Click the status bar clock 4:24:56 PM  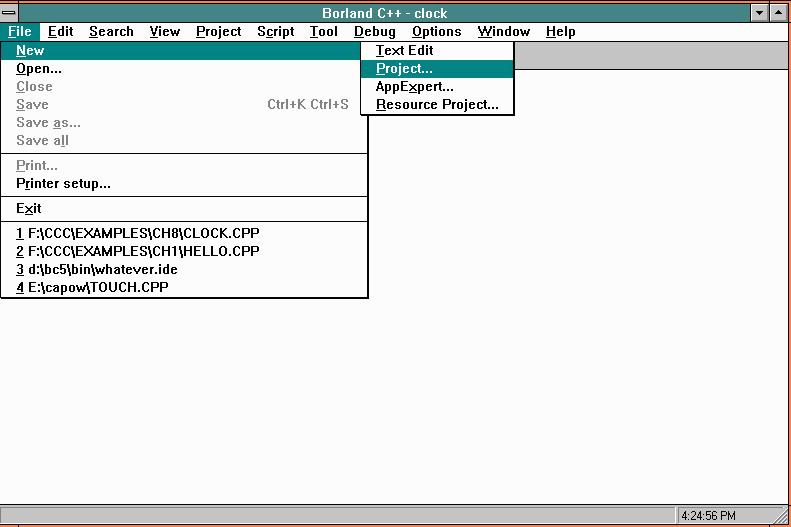pyautogui.click(x=708, y=515)
